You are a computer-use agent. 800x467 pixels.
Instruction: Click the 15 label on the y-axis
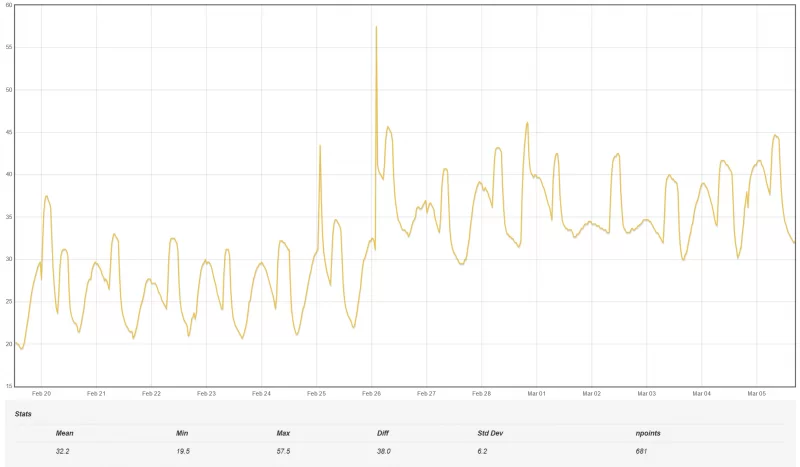click(x=8, y=386)
